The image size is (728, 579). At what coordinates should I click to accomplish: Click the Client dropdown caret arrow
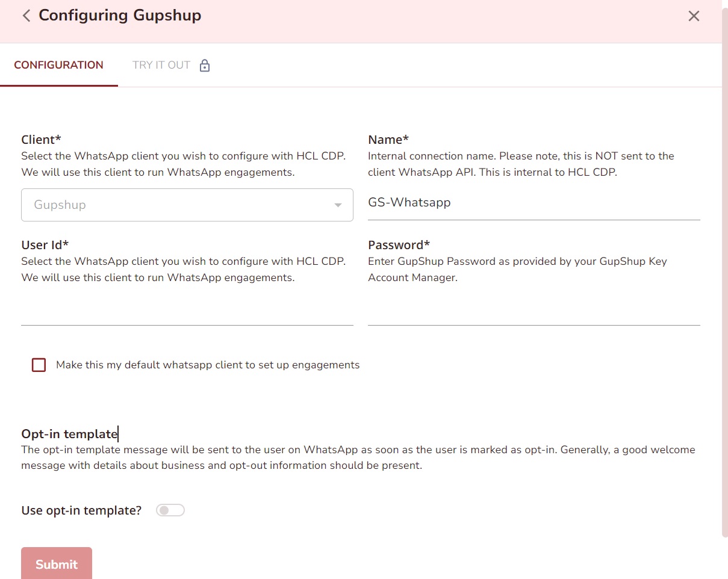tap(338, 205)
